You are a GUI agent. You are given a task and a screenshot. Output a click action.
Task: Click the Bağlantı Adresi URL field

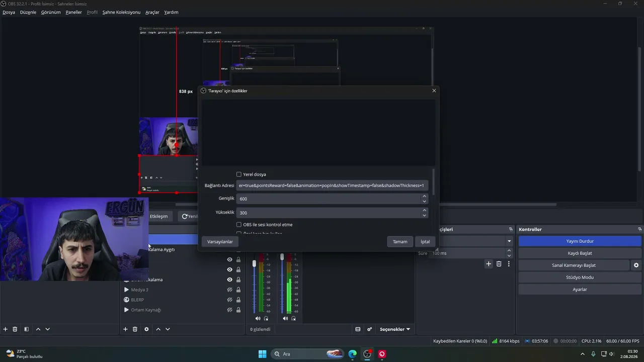point(332,186)
